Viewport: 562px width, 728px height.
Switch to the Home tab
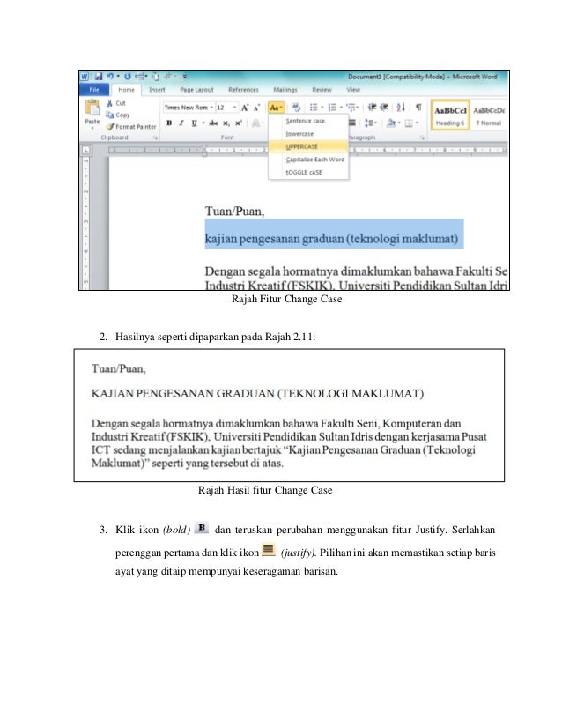coord(126,90)
